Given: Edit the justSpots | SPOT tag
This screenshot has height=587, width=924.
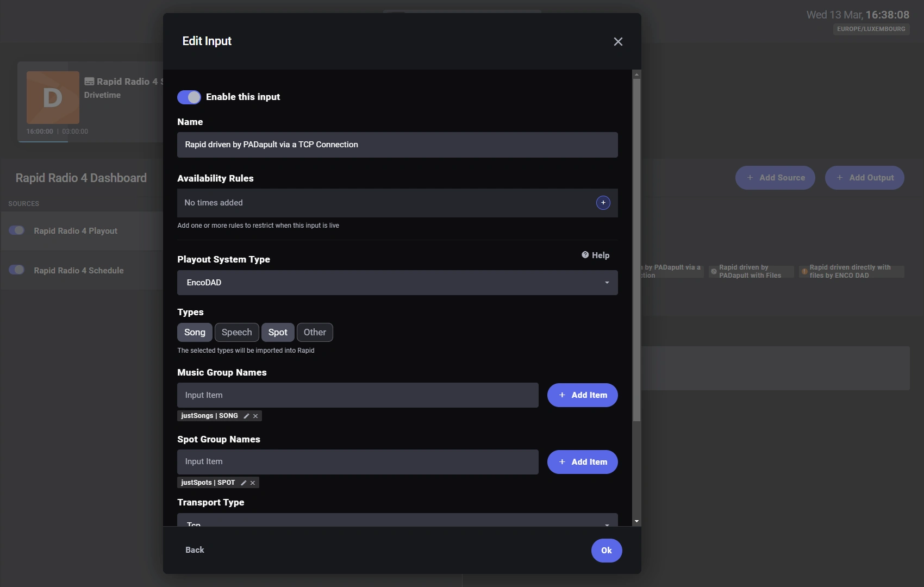Looking at the screenshot, I should point(244,483).
